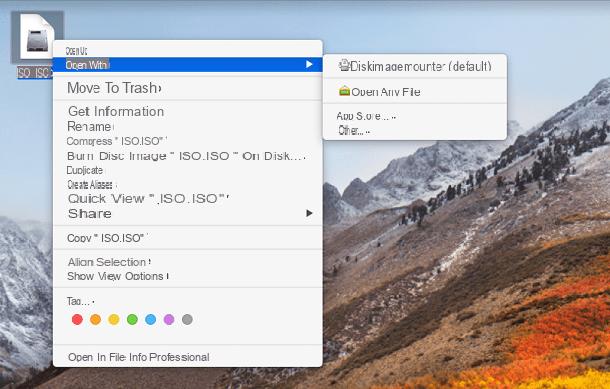Choose Move To Trash
Screen dimensions: 610x389
pyautogui.click(x=188, y=88)
